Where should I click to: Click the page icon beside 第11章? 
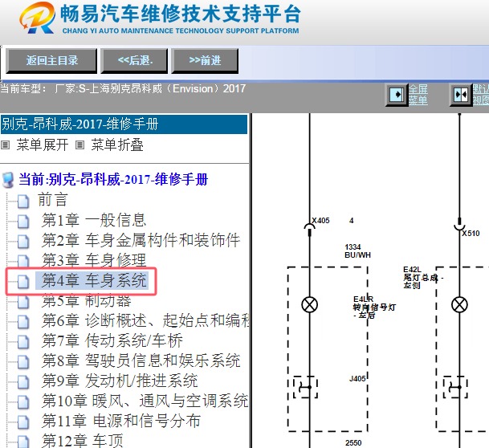point(23,422)
